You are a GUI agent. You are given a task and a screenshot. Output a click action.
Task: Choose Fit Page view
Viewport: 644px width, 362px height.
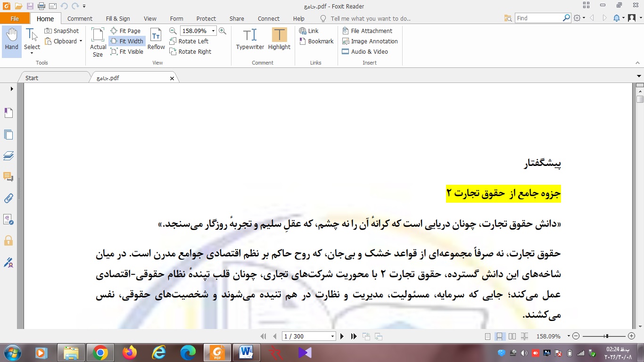(125, 31)
